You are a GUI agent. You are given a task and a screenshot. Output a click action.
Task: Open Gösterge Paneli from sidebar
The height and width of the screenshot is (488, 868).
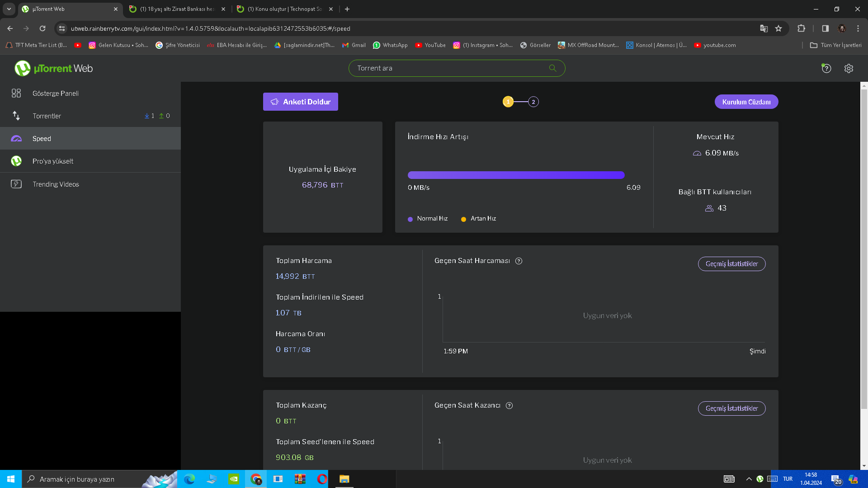pos(55,93)
